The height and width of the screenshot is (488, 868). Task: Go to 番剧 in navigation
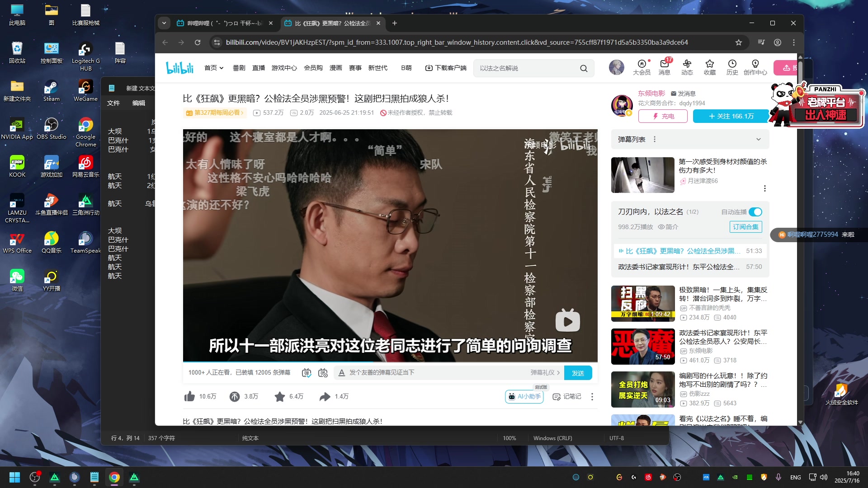click(239, 68)
